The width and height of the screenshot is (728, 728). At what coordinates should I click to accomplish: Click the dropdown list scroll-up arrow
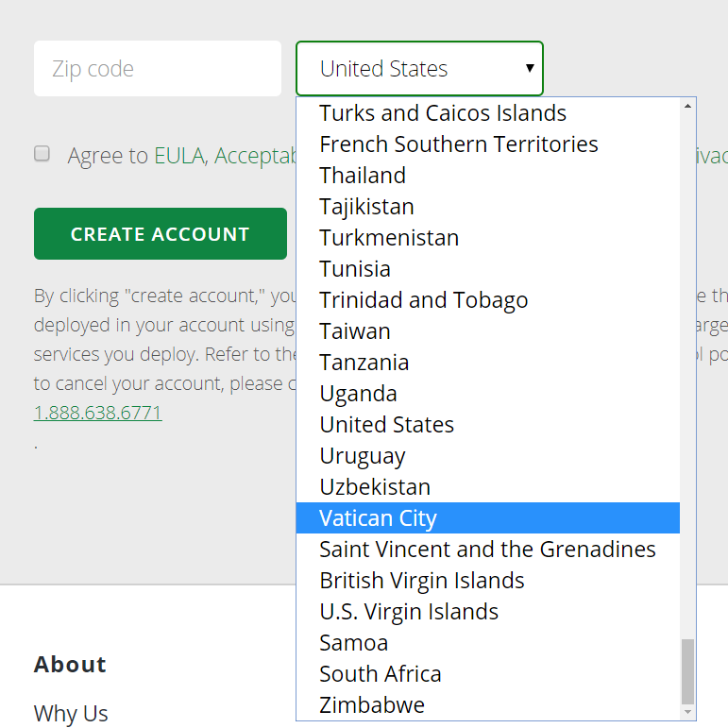[687, 106]
